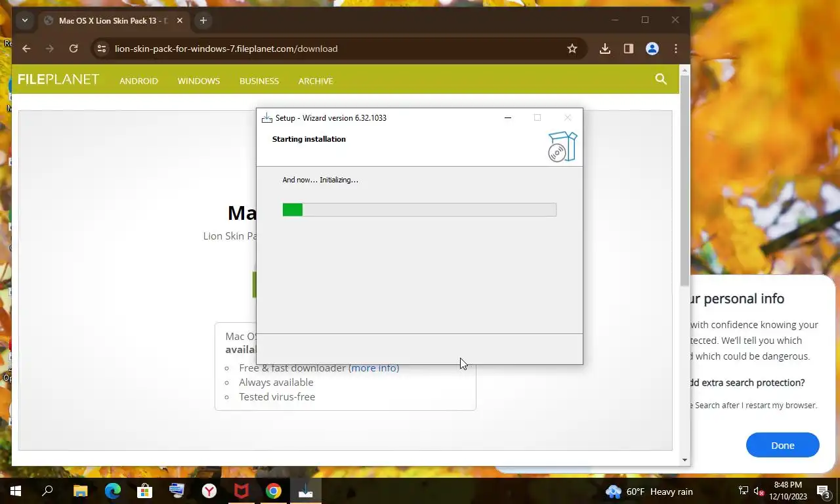Click the muted volume tray icon
Screen dimensions: 840x504
tap(759, 491)
